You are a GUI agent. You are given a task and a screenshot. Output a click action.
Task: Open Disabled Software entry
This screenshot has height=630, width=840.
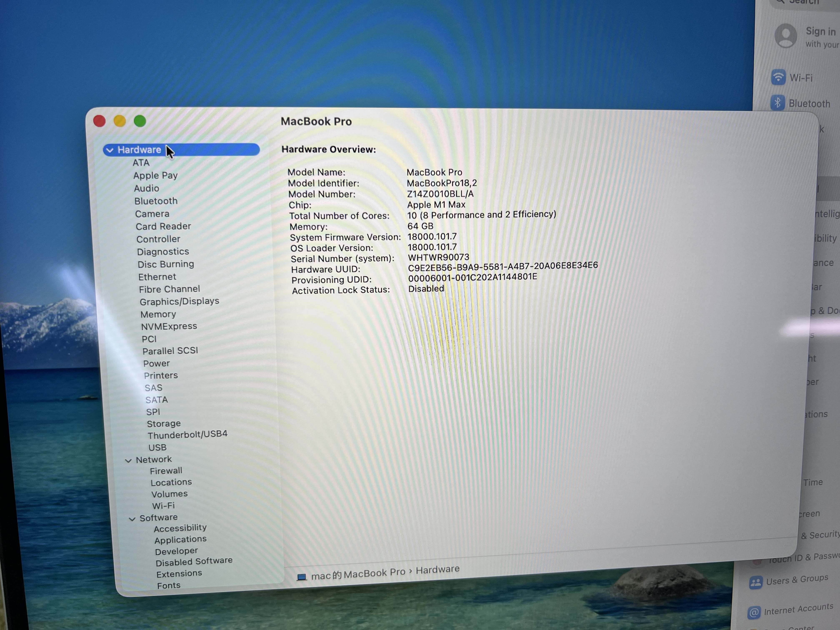pos(194,562)
